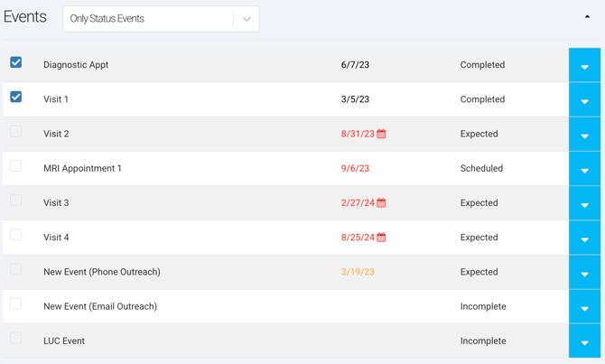Screen dimensions: 605x364
Task: Open blue dropdown for MRI Appointment 1
Action: point(584,169)
